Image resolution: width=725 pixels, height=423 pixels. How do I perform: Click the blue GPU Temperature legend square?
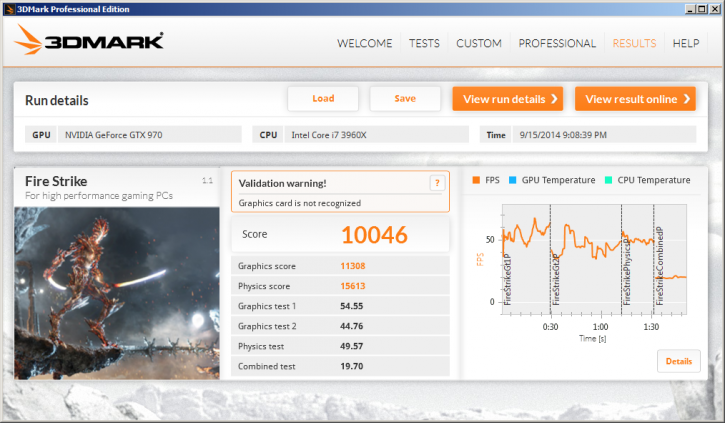[x=512, y=180]
